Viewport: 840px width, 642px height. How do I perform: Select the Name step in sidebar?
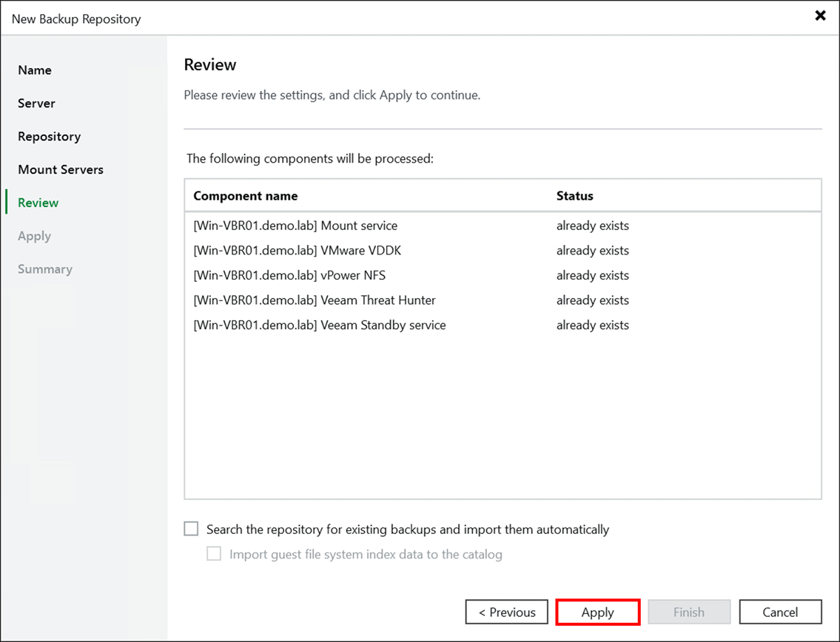pyautogui.click(x=35, y=70)
